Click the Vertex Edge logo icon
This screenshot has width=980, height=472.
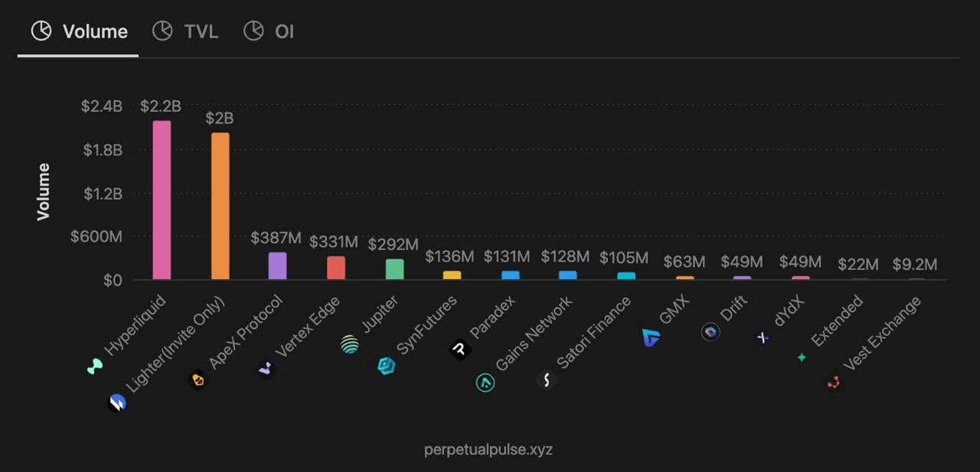click(x=266, y=369)
